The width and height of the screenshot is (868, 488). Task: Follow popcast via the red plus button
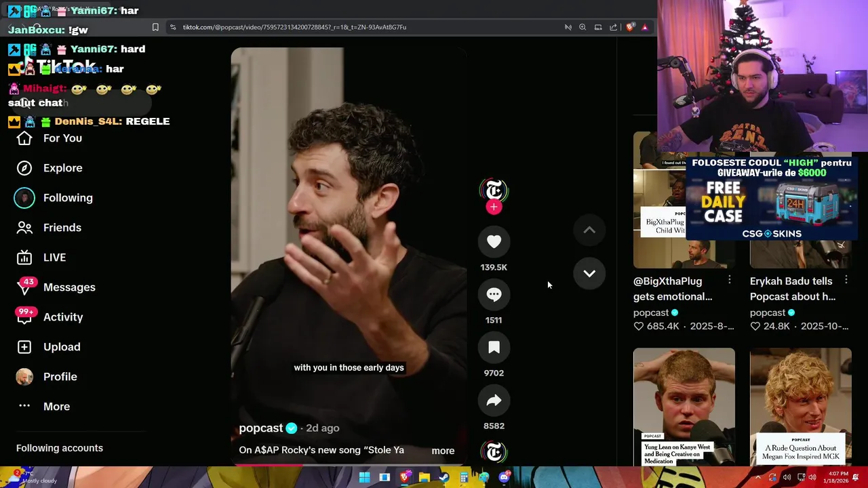[494, 207]
